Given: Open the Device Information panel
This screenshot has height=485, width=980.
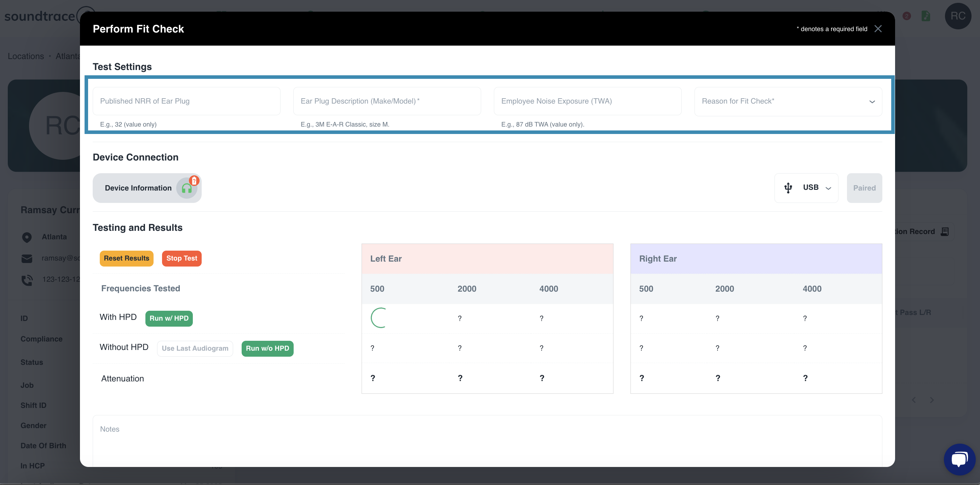Looking at the screenshot, I should (x=147, y=188).
